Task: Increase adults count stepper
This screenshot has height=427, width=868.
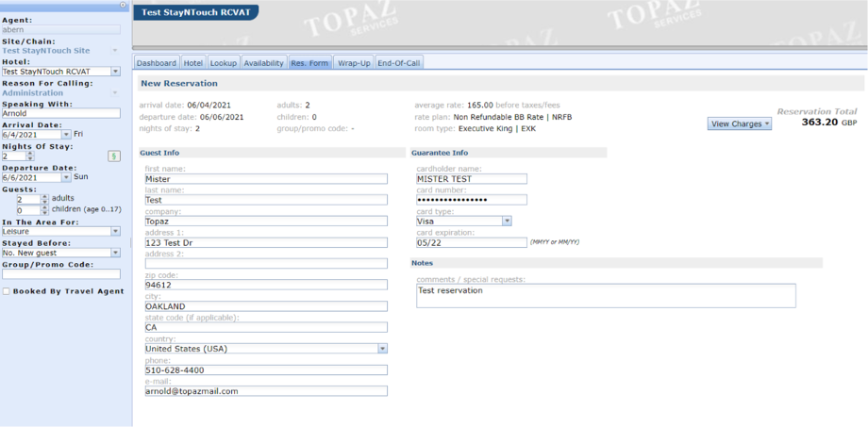Action: click(45, 196)
